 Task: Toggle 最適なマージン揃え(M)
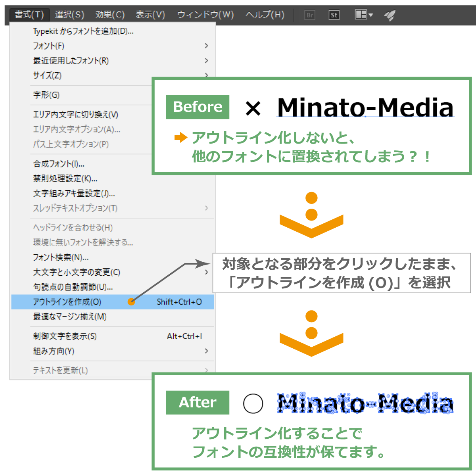coord(112,317)
